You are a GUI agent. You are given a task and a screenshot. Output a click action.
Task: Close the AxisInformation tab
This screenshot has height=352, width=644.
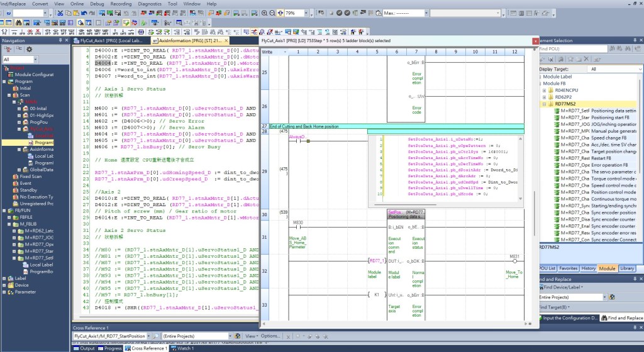coord(226,41)
